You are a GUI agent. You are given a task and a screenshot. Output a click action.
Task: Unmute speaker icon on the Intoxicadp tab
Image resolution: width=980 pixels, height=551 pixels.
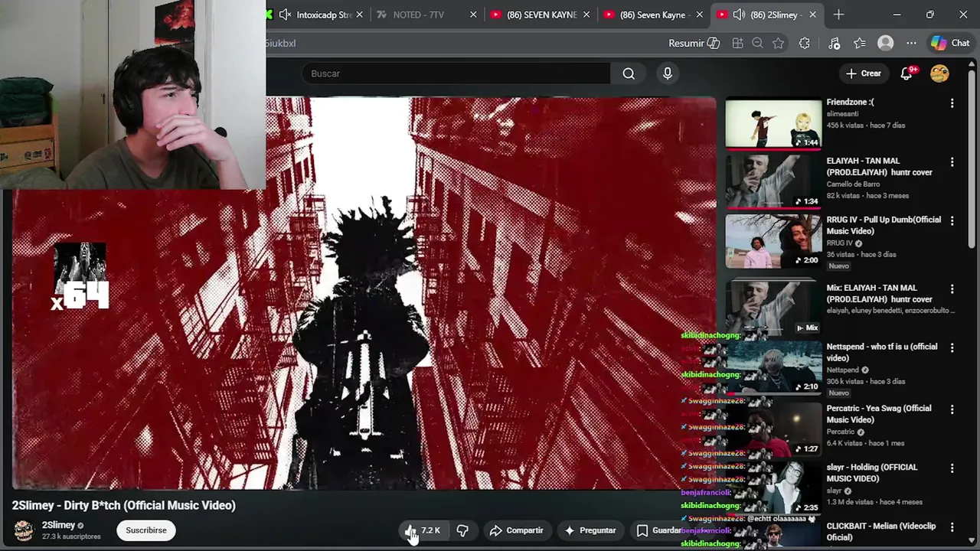click(x=285, y=15)
